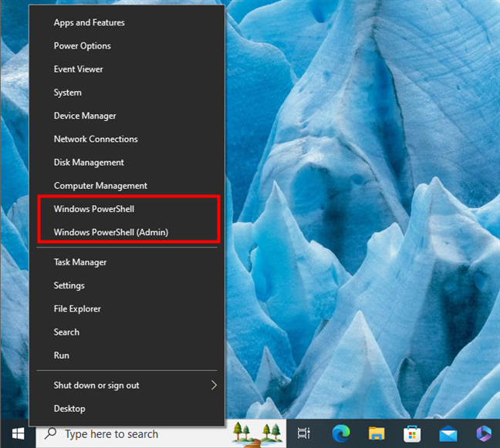Screen dimensions: 500x448
Task: Click the magnifier icon in search box
Action: point(51,433)
